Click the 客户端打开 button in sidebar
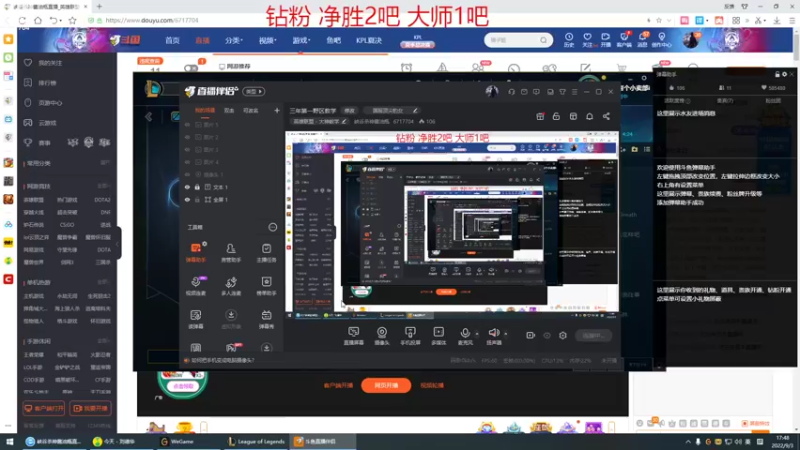800x450 pixels. point(44,408)
